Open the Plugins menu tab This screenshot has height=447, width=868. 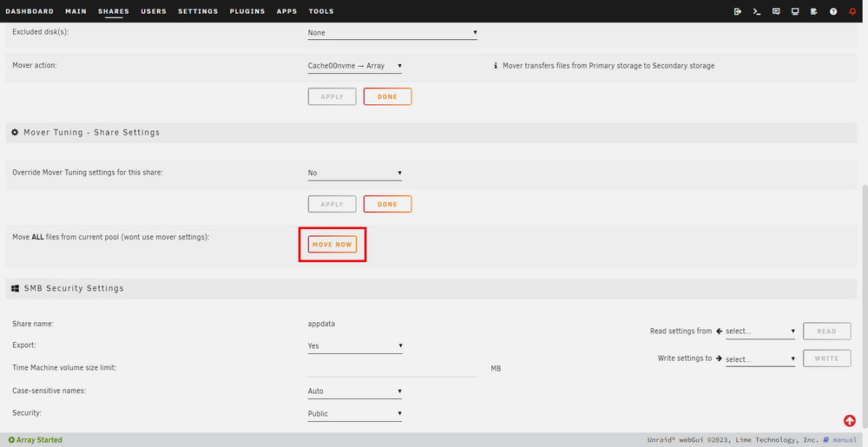click(x=247, y=11)
